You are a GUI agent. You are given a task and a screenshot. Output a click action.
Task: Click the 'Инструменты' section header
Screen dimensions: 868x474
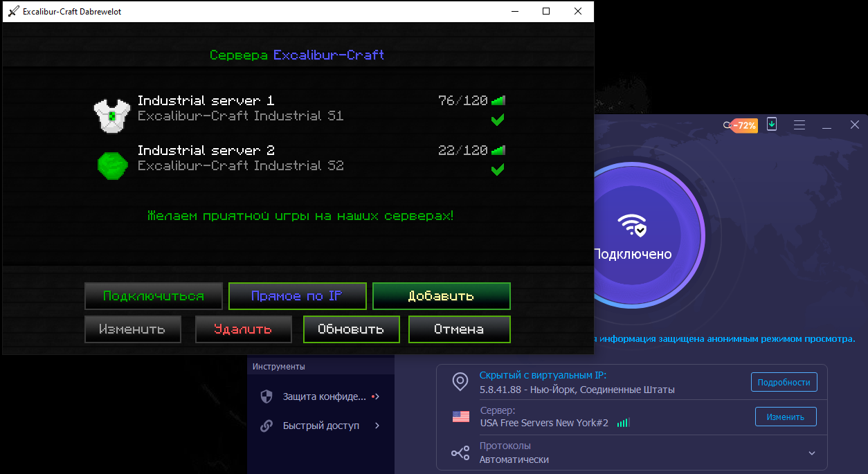279,367
